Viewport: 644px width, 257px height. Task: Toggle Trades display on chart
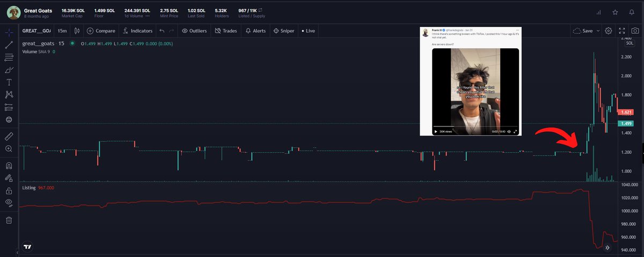[226, 31]
